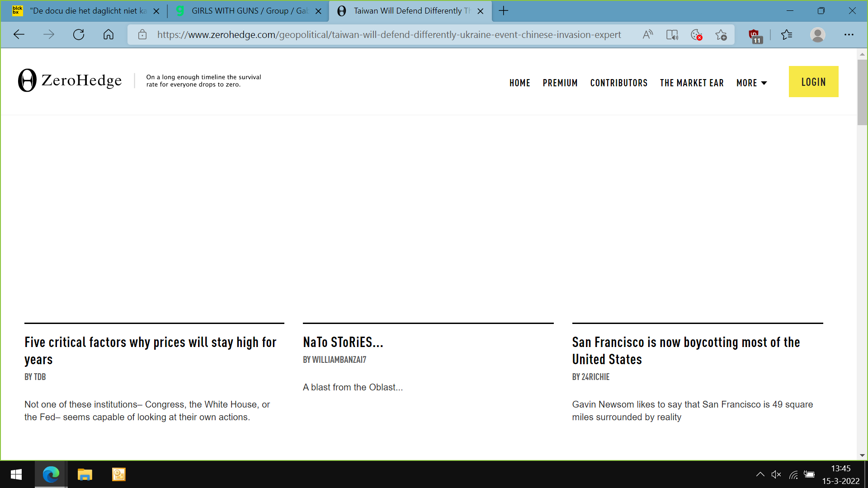Click the Immersive Reader icon

672,35
